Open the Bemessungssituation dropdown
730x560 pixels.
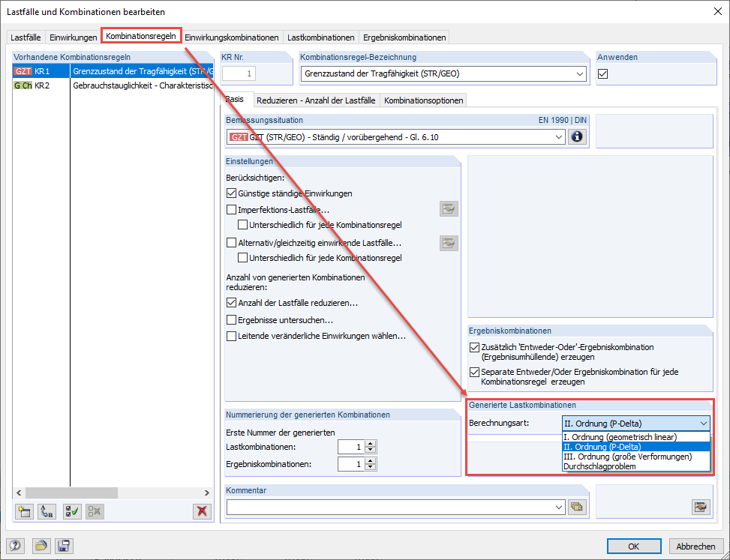point(559,136)
